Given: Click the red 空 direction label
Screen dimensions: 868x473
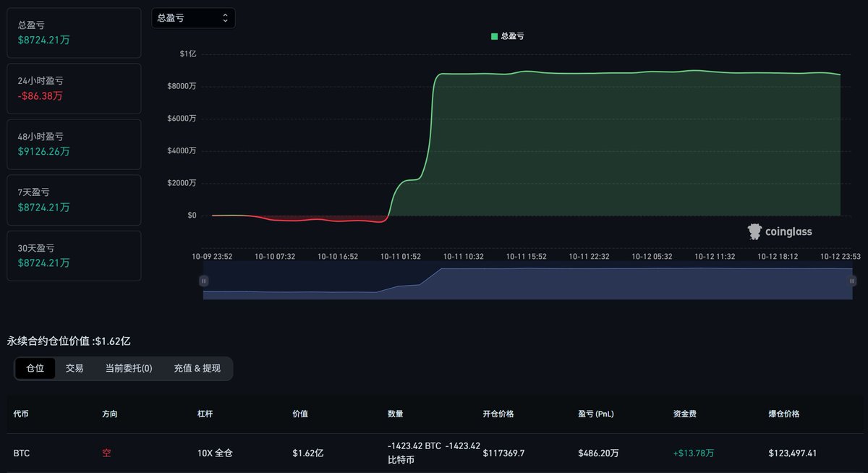Looking at the screenshot, I should pos(106,452).
